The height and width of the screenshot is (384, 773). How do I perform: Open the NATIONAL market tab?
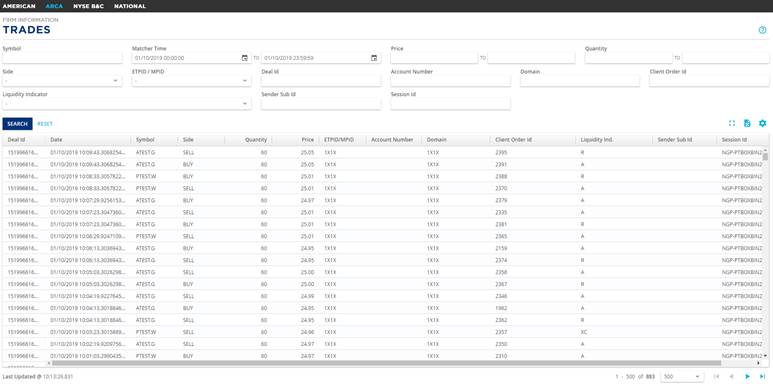[x=130, y=6]
